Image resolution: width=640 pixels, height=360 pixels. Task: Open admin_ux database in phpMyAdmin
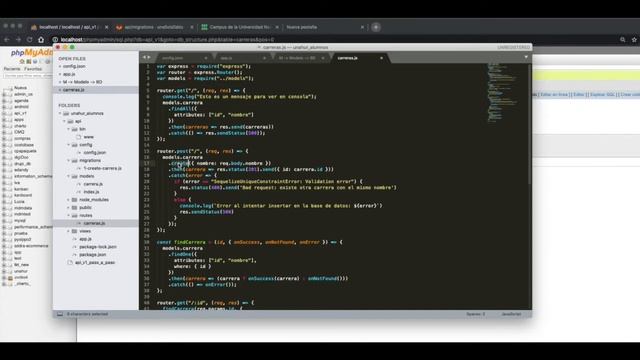23,94
